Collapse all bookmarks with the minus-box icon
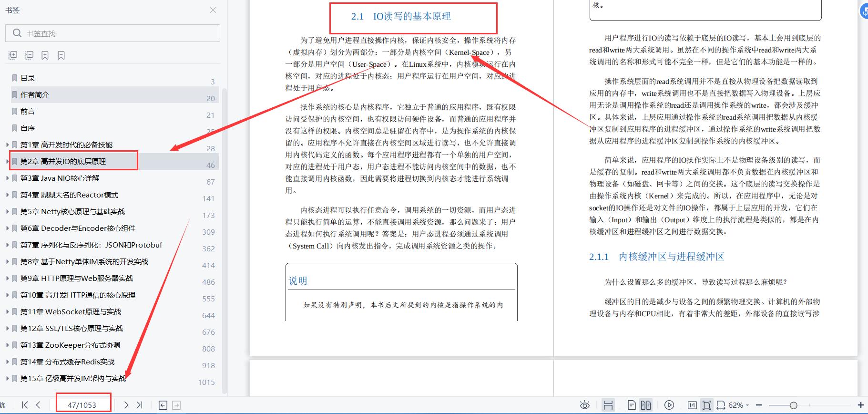 29,55
